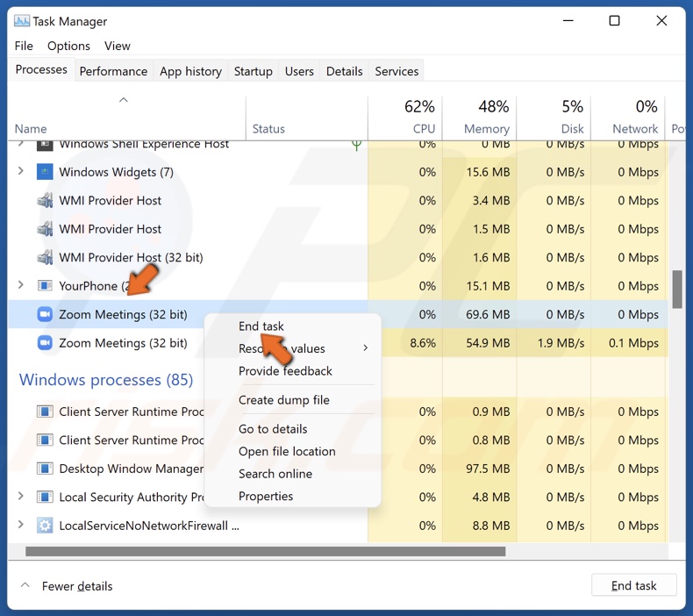
Task: Click the 0.1 Mbps network value
Action: coord(633,343)
